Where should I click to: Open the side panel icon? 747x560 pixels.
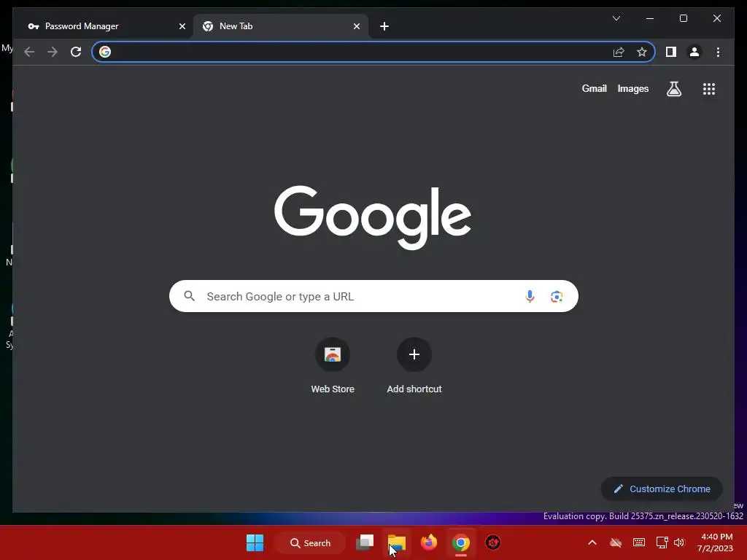pyautogui.click(x=671, y=52)
